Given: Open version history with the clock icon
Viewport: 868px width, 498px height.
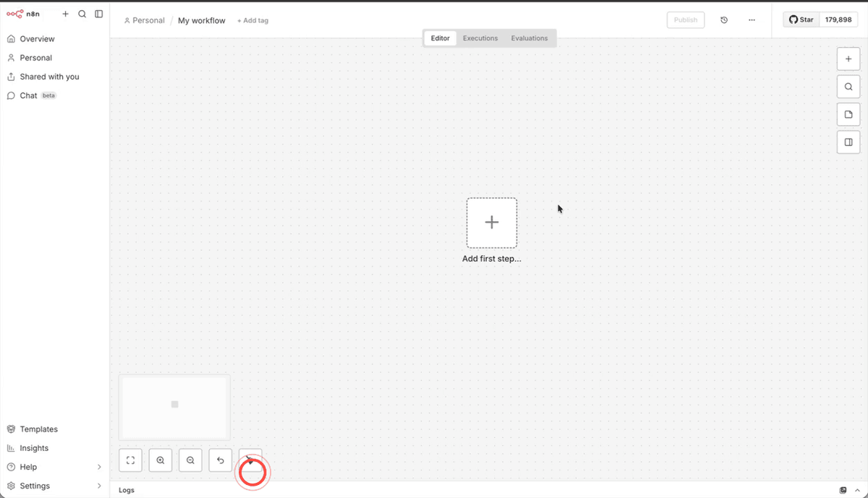Looking at the screenshot, I should pos(723,20).
